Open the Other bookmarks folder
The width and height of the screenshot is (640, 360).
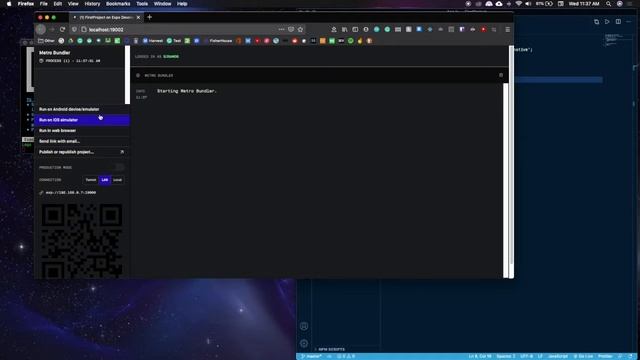[46, 41]
